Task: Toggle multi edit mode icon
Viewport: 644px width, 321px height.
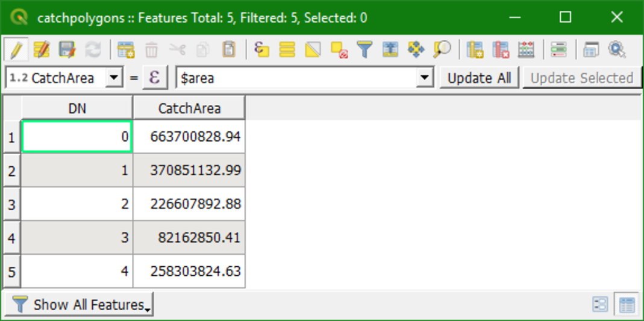Action: point(42,50)
